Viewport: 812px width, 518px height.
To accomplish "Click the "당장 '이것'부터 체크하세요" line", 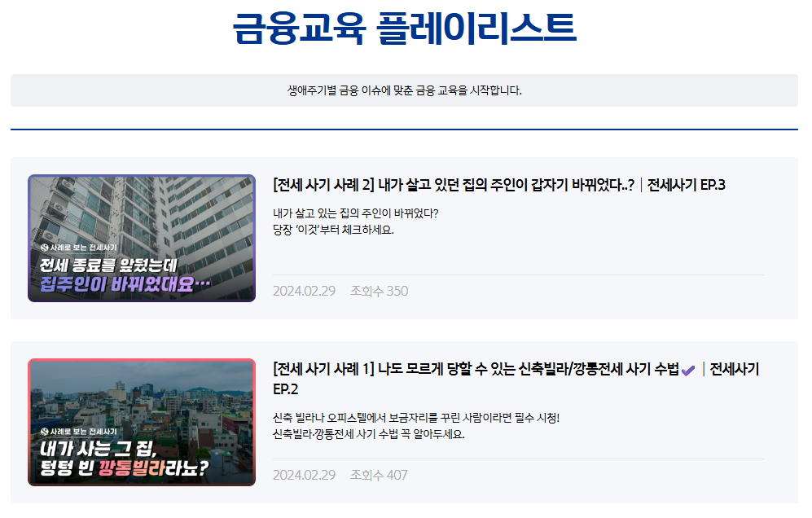I will pos(333,230).
